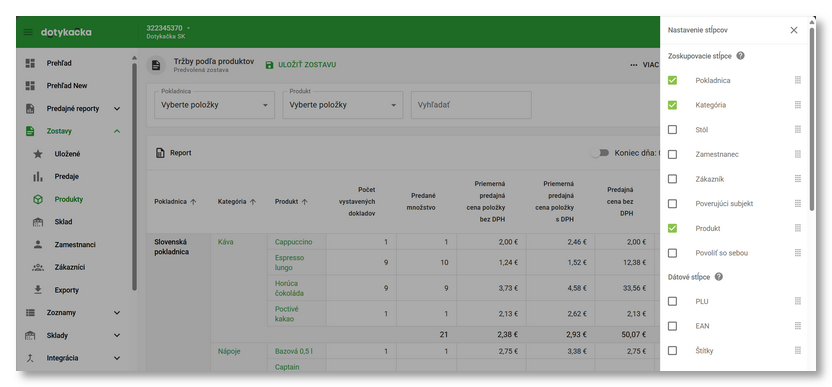Image resolution: width=832 pixels, height=387 pixels.
Task: Check the Poverujúci subjekt checkbox
Action: click(672, 203)
